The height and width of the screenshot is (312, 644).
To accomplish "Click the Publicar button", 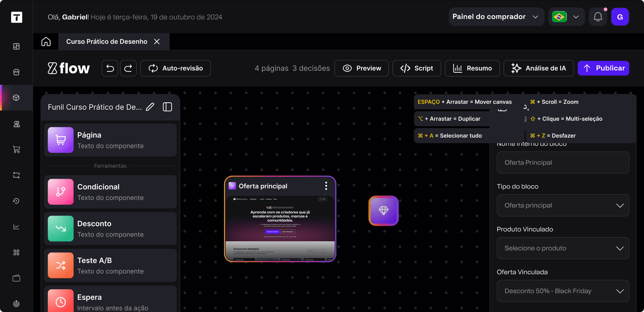I will [603, 68].
